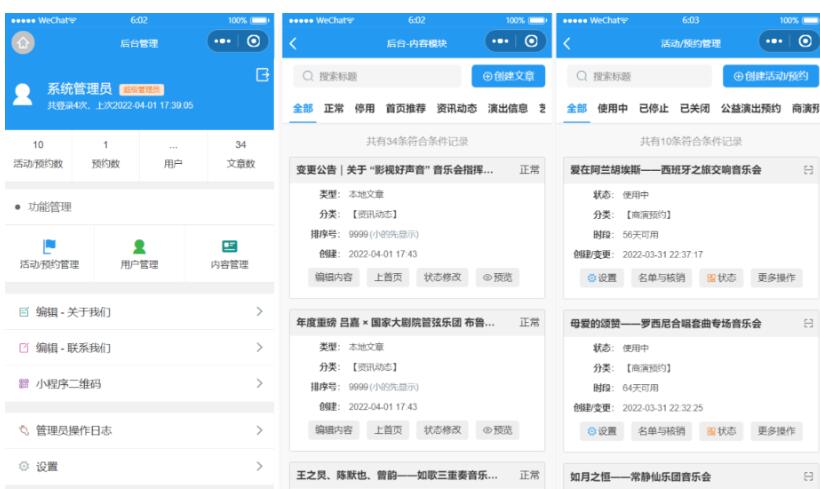Click 设置 on 母爱的颂赞 card
This screenshot has width=820, height=489.
602,431
